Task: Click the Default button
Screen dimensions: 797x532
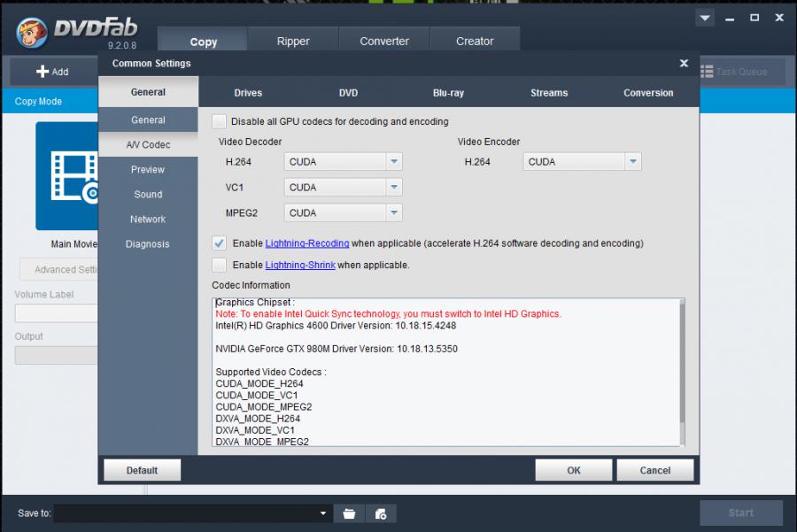Action: tap(142, 470)
